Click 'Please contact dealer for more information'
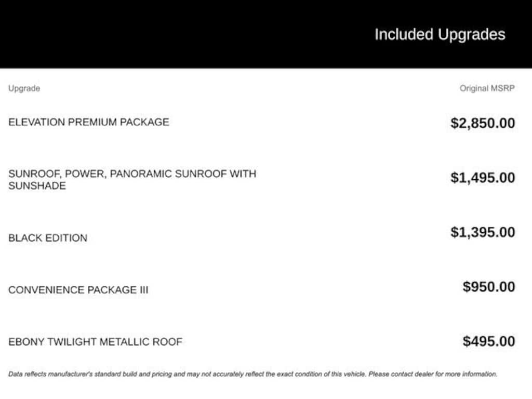The height and width of the screenshot is (399, 532). pyautogui.click(x=433, y=374)
